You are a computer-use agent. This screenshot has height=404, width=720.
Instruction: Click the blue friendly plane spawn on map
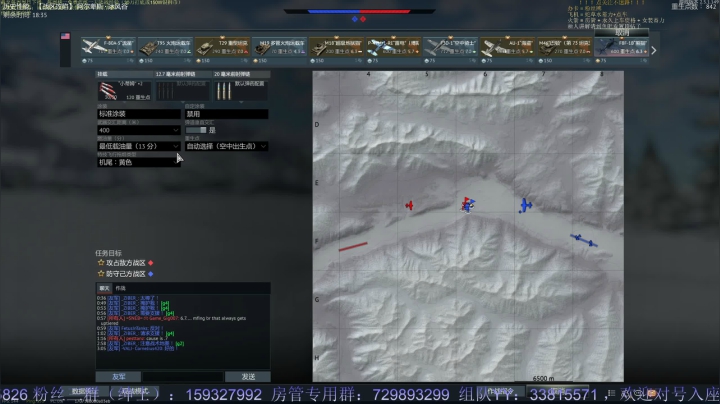tap(525, 205)
